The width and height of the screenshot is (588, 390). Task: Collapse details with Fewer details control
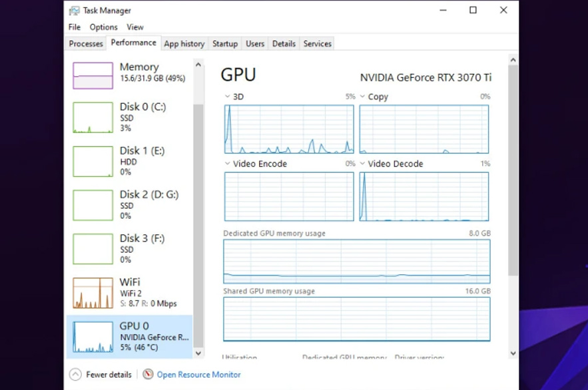[x=100, y=374]
